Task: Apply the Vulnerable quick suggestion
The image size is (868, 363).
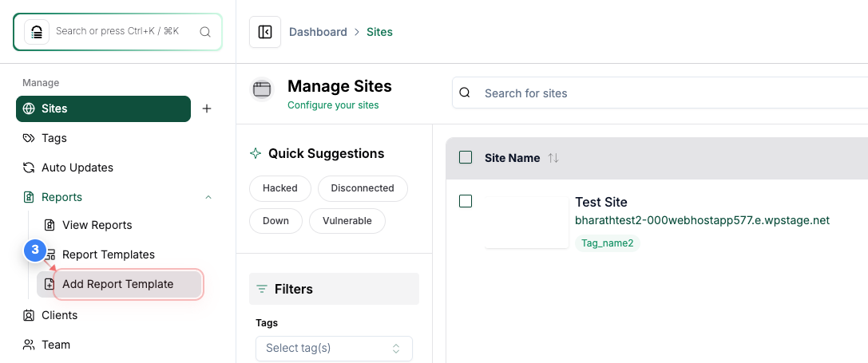Action: coord(347,221)
